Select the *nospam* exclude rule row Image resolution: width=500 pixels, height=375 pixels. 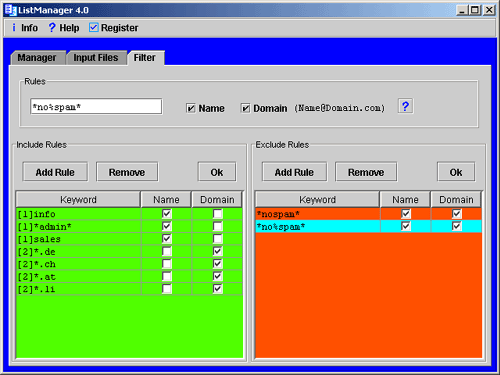pos(368,214)
